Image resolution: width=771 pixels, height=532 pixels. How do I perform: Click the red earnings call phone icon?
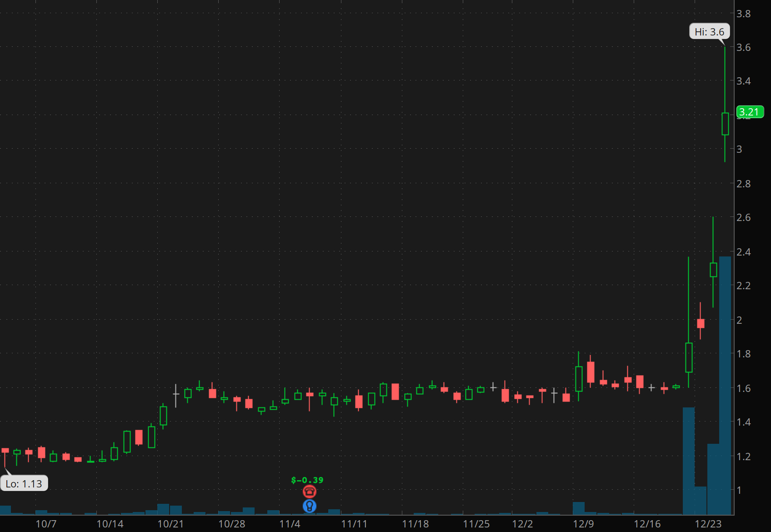310,492
